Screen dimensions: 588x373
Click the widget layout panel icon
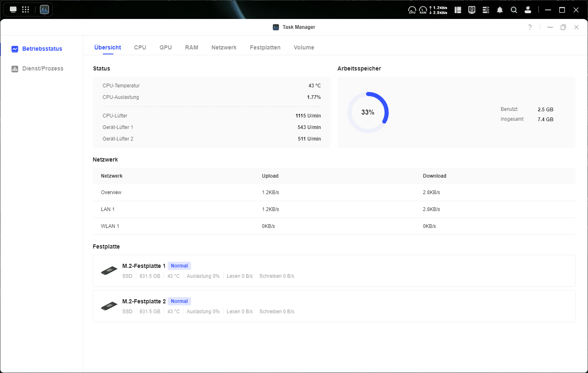coord(458,10)
